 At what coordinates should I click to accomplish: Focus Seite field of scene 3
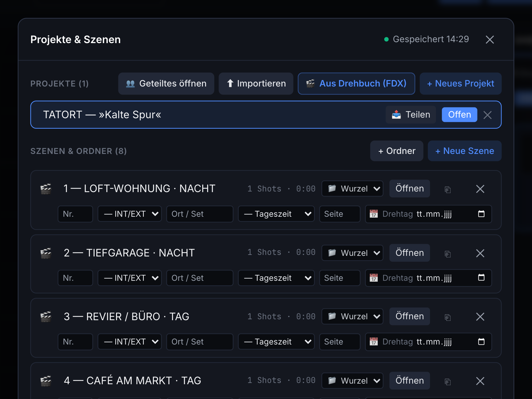click(x=340, y=342)
